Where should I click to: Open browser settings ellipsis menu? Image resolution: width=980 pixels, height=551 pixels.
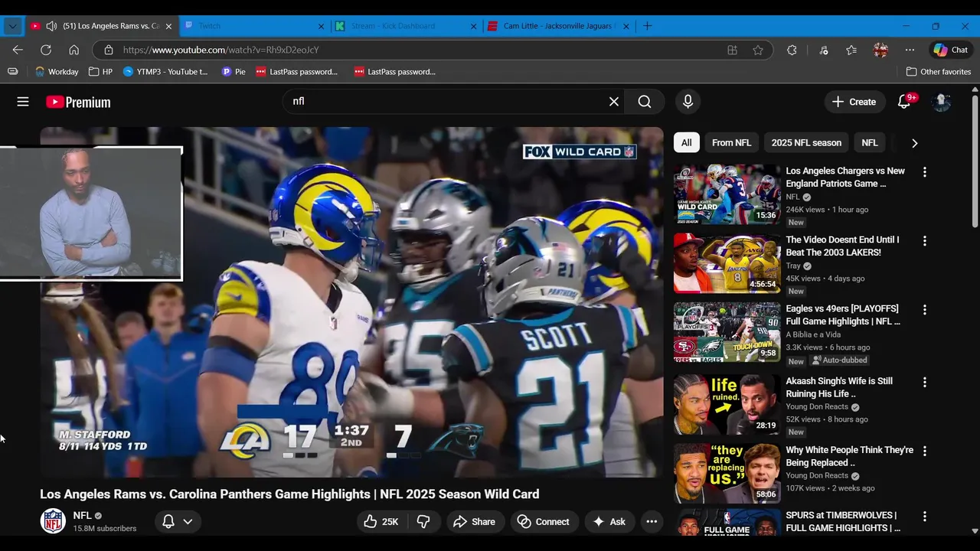click(x=910, y=50)
